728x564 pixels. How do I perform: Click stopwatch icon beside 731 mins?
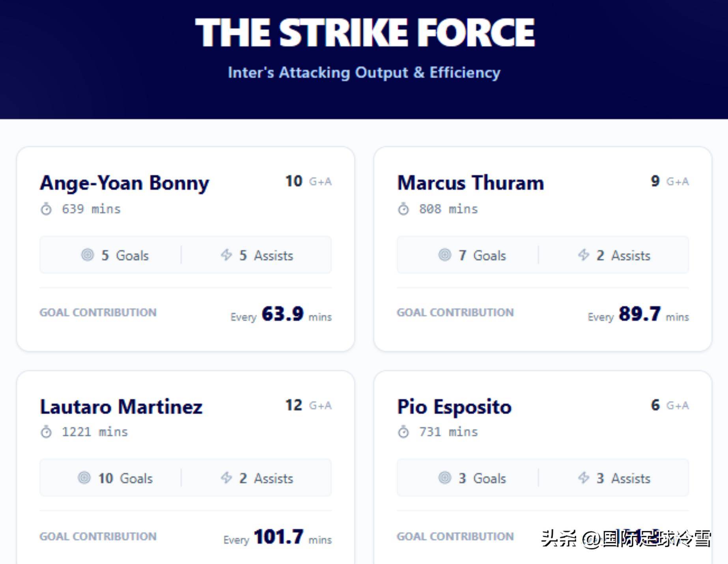click(x=403, y=432)
